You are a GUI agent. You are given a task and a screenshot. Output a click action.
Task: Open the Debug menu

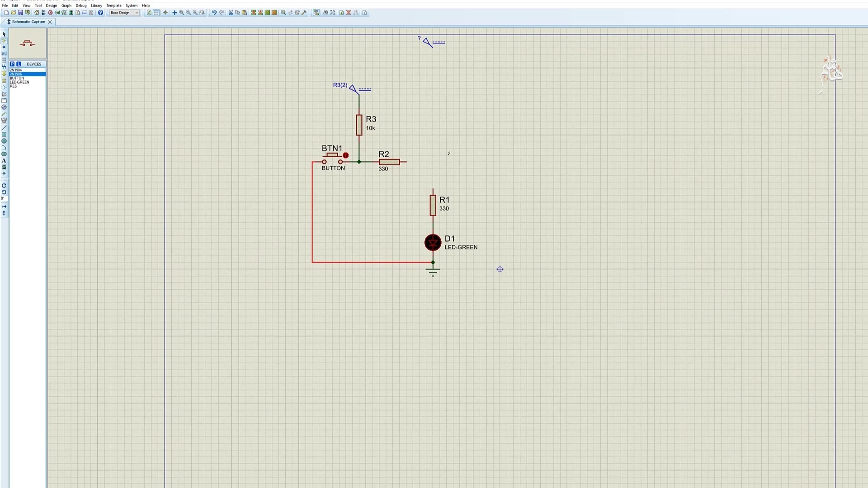[81, 5]
